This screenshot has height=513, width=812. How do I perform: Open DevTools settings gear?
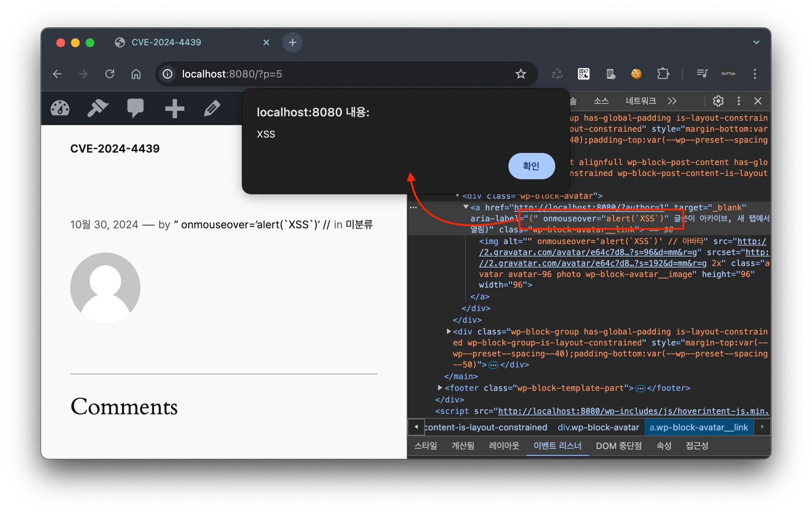point(718,101)
